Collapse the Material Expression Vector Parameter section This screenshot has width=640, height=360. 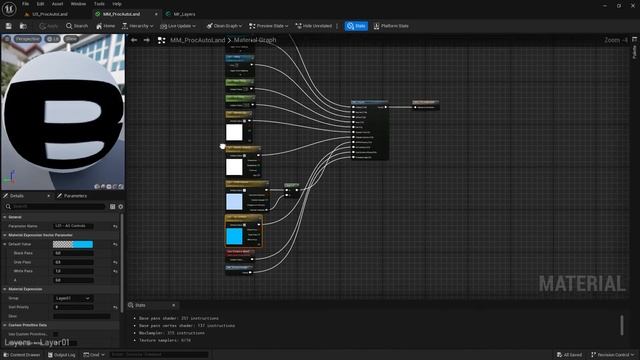click(5, 235)
